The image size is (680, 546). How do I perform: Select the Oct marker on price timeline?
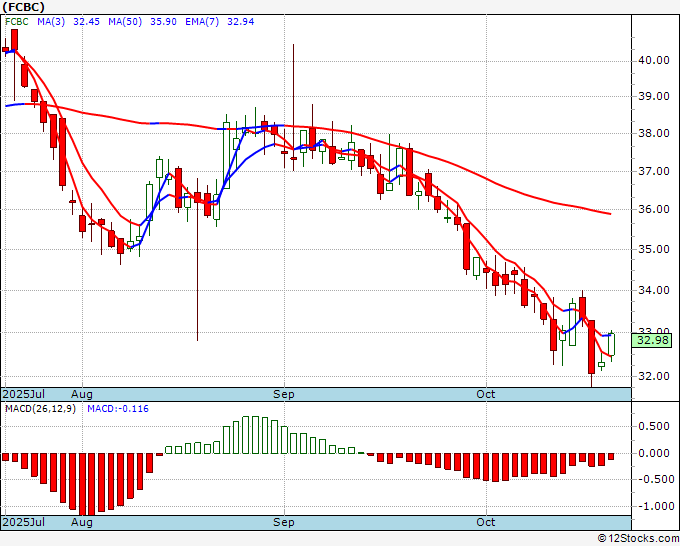pyautogui.click(x=486, y=394)
